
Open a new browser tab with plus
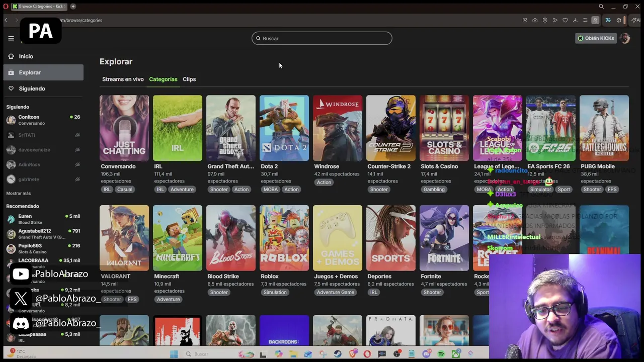73,7
